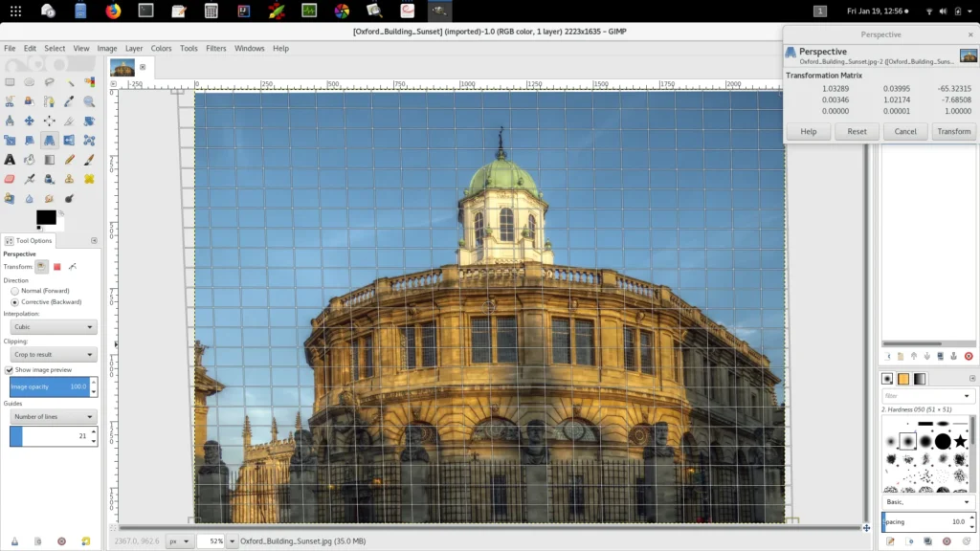Pick the Free Select lasso tool
Screen dimensions: 980x551
50,82
